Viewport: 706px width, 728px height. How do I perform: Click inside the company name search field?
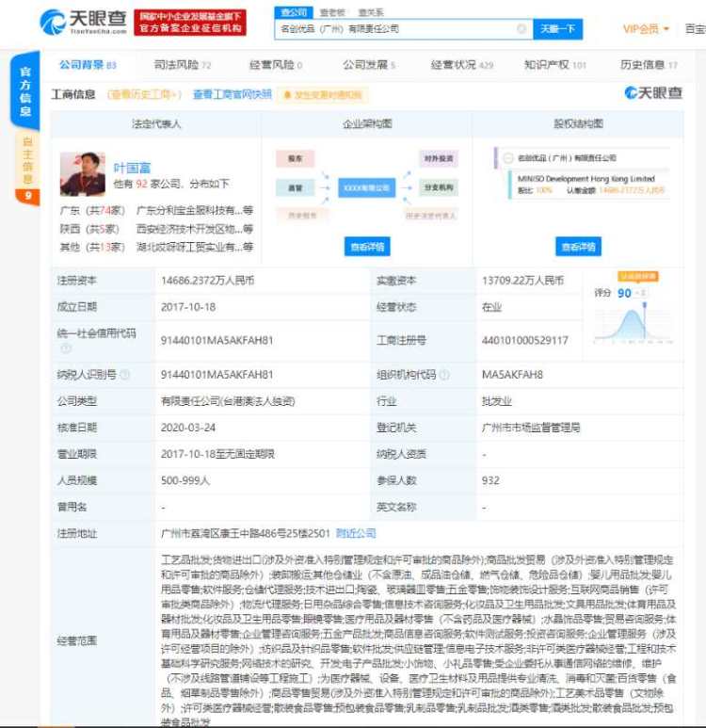pos(395,29)
